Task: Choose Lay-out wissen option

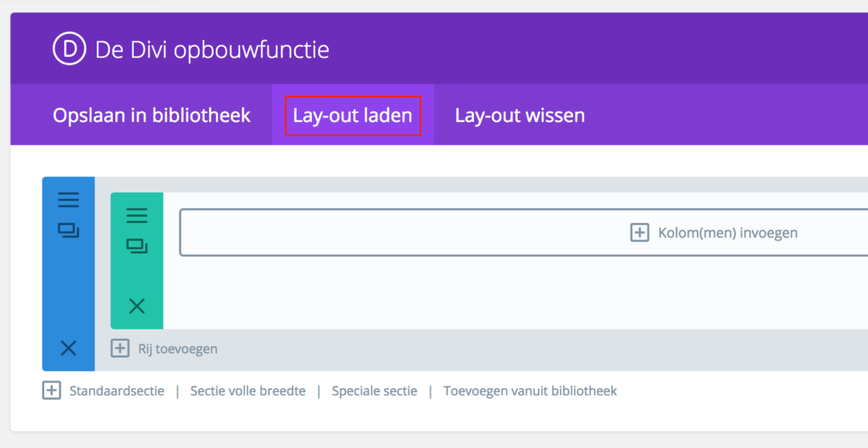Action: click(520, 115)
